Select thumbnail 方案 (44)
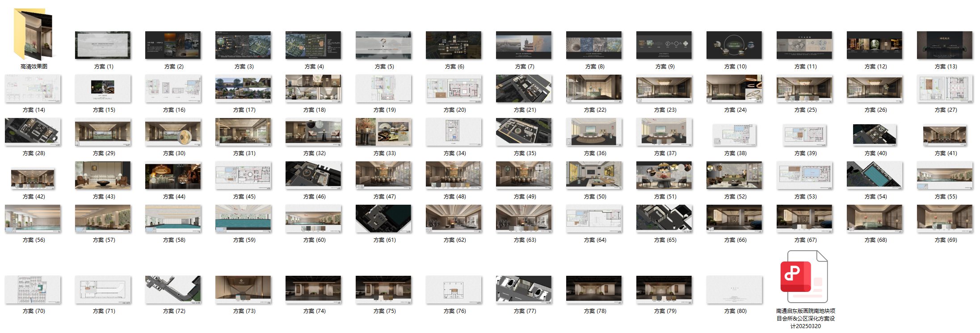The width and height of the screenshot is (980, 333). pos(173,176)
